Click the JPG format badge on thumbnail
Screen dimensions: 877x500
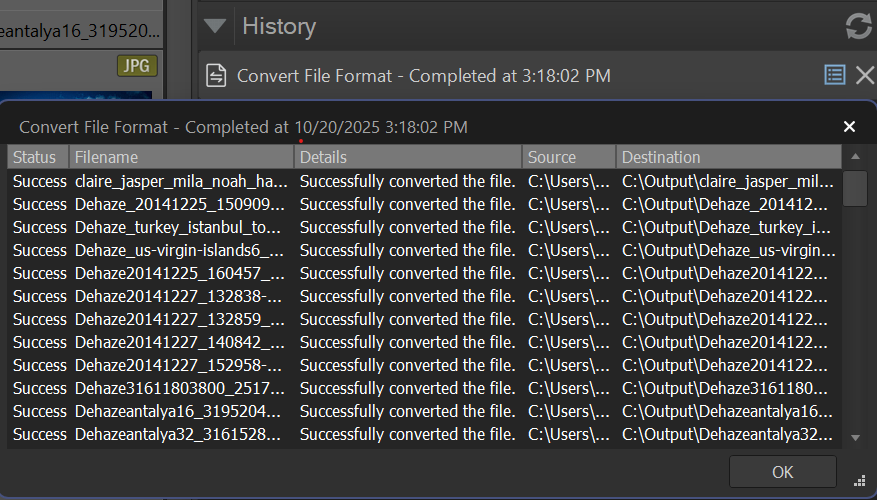[137, 66]
